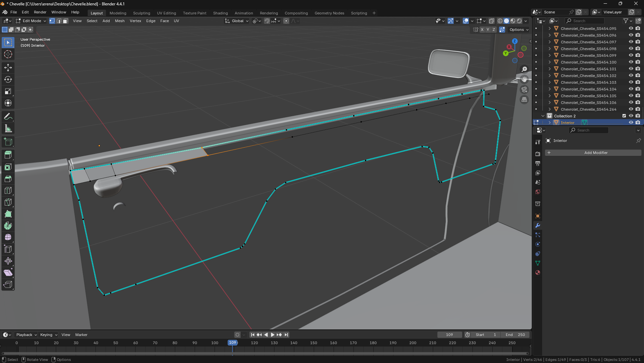Image resolution: width=644 pixels, height=363 pixels.
Task: Activate the Scale tool
Action: (8, 91)
